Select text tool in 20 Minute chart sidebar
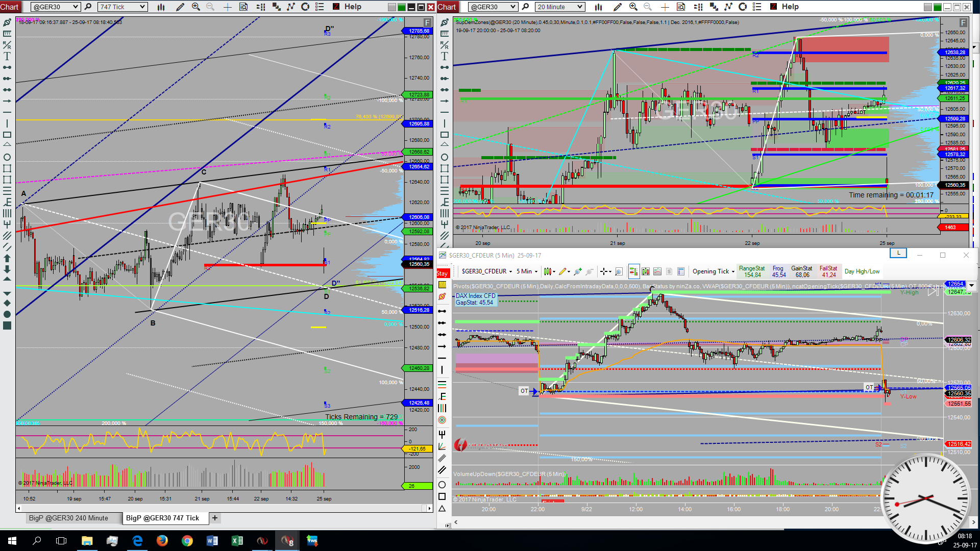Screen dimensions: 980x551 click(445, 56)
